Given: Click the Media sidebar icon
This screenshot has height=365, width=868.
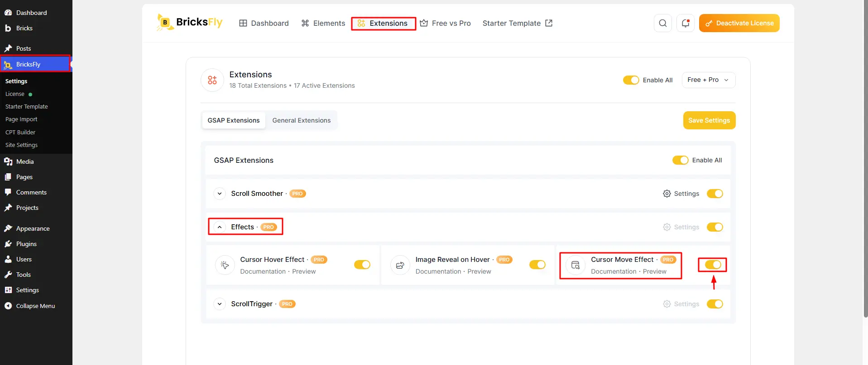Looking at the screenshot, I should click(x=8, y=161).
